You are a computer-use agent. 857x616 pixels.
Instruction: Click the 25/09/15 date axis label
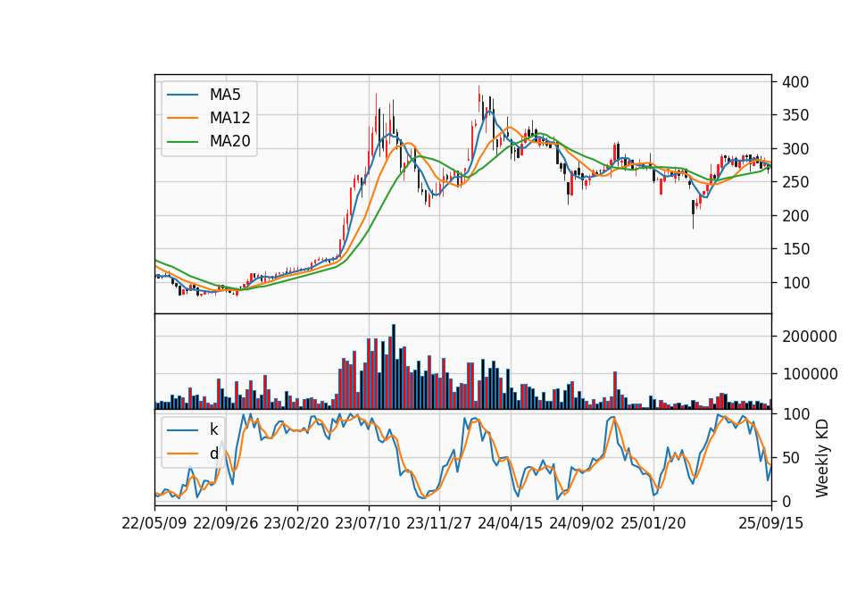point(771,523)
